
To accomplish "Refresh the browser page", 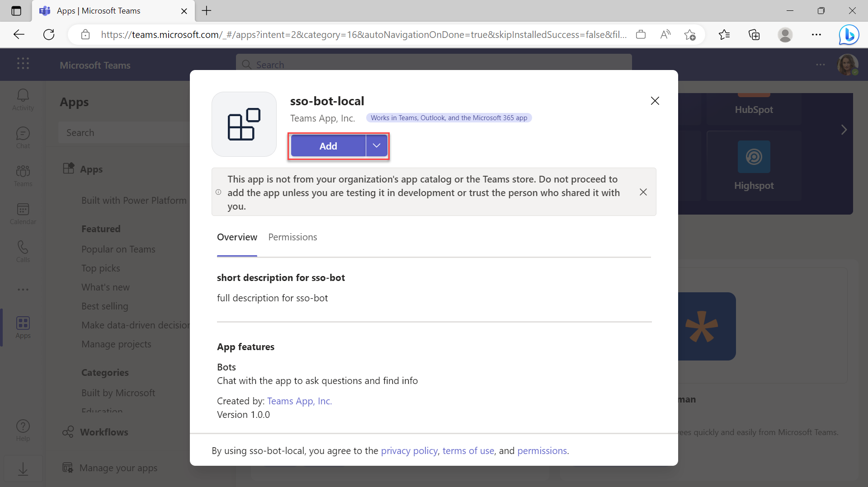I will [x=49, y=34].
